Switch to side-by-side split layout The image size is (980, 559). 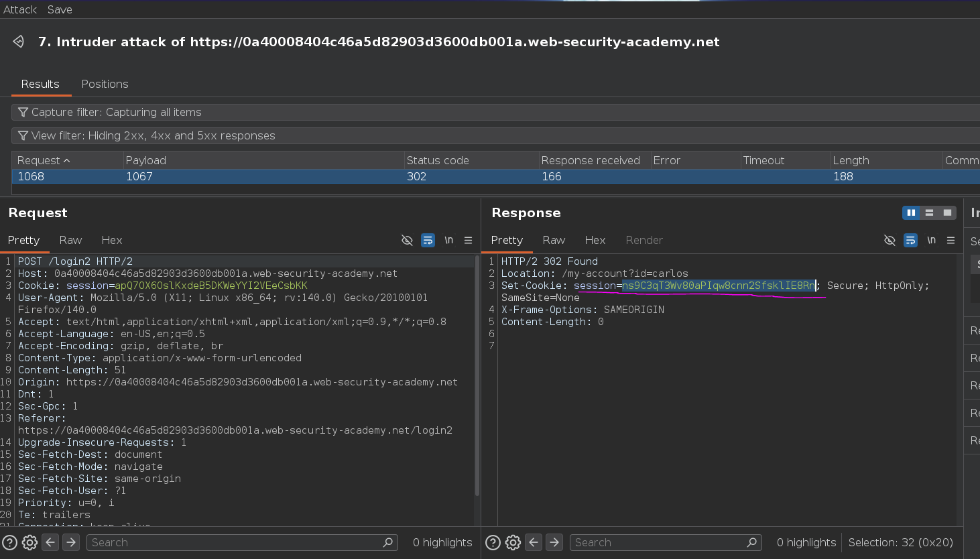911,212
